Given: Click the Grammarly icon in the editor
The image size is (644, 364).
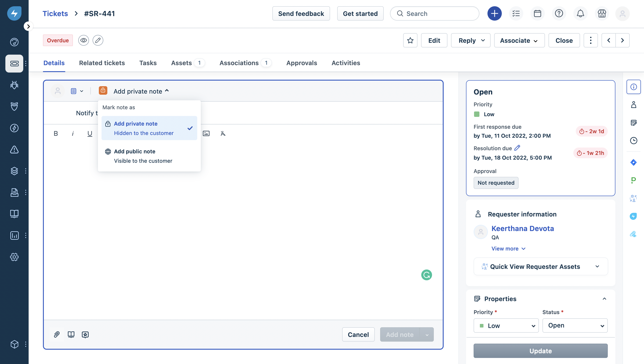Looking at the screenshot, I should (x=426, y=275).
